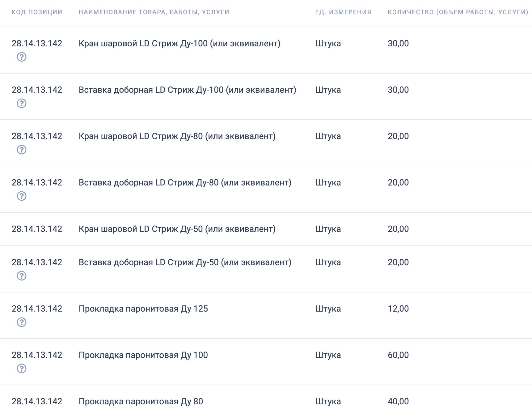532x413 pixels.
Task: Click the Ед. измерения column header
Action: pos(343,12)
